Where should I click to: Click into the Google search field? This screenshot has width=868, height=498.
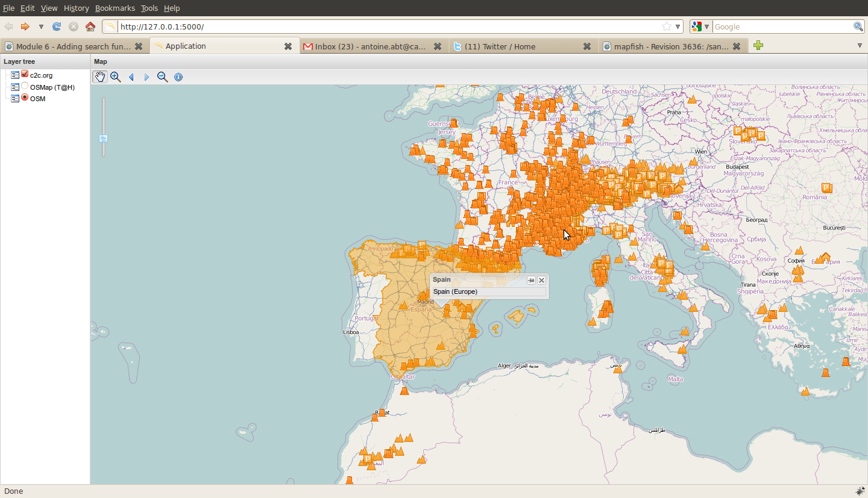coord(782,26)
